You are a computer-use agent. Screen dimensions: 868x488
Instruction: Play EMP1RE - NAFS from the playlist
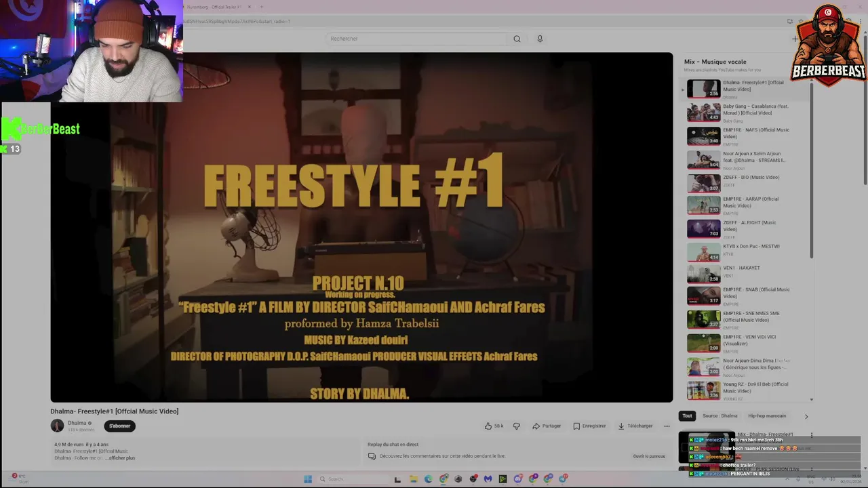[x=746, y=136]
